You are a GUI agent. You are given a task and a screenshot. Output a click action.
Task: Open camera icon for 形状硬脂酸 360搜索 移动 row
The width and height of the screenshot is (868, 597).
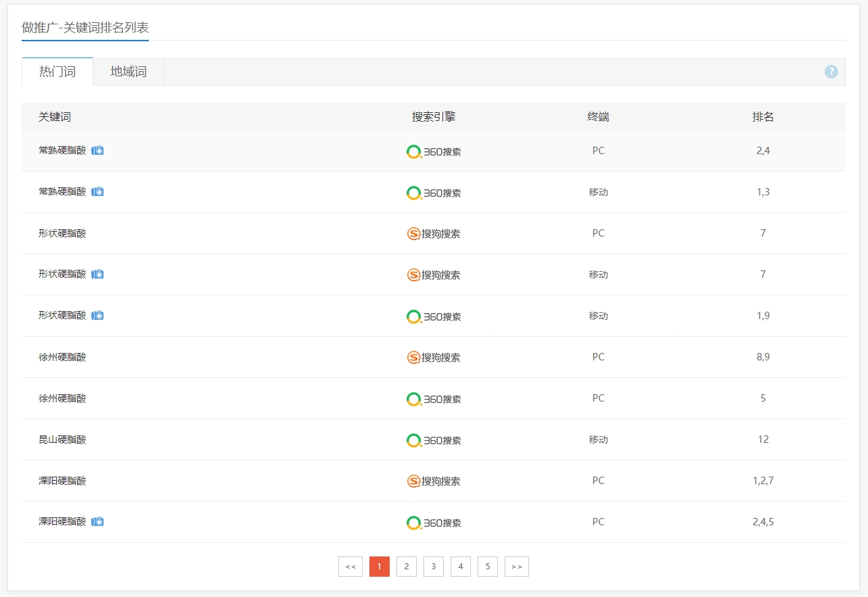click(x=97, y=316)
